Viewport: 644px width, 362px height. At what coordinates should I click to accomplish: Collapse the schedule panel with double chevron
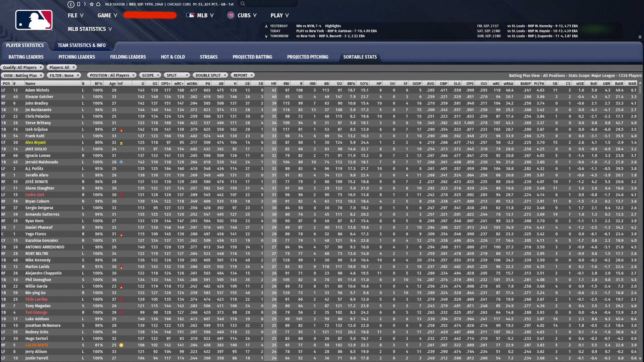[x=640, y=37]
